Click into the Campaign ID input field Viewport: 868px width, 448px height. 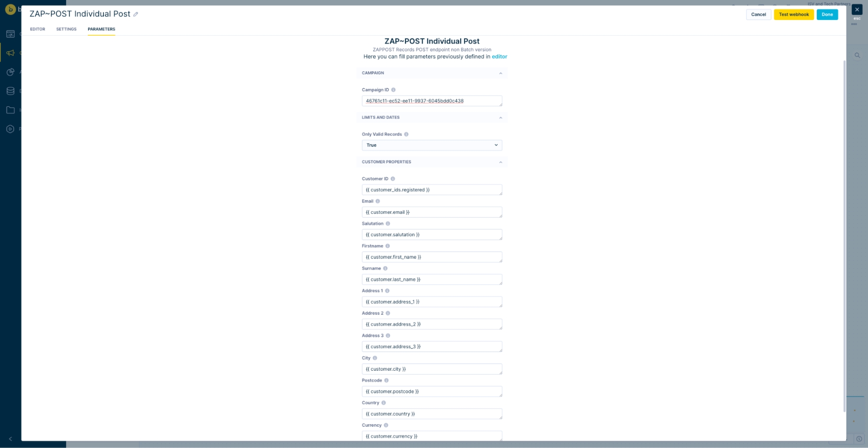click(x=432, y=101)
